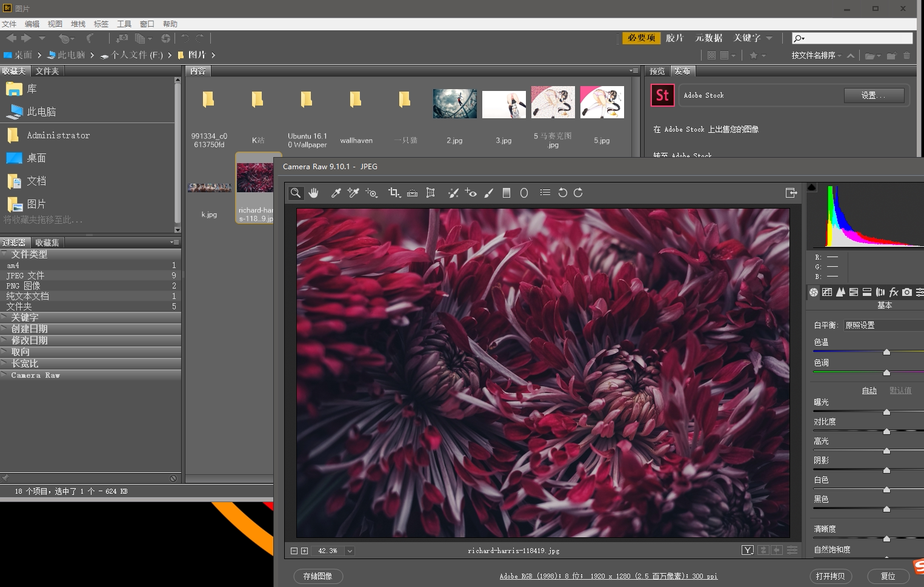Switch to the 元数据 workspace
This screenshot has height=587, width=924.
[708, 38]
